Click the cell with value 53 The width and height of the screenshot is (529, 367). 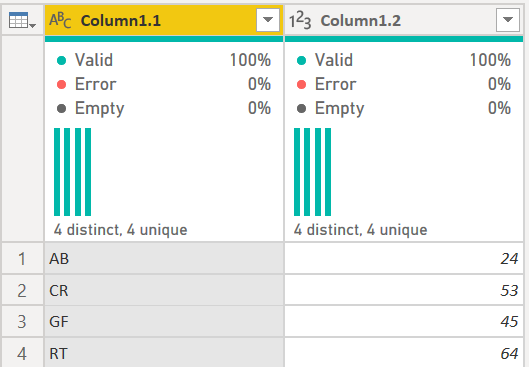coord(404,290)
